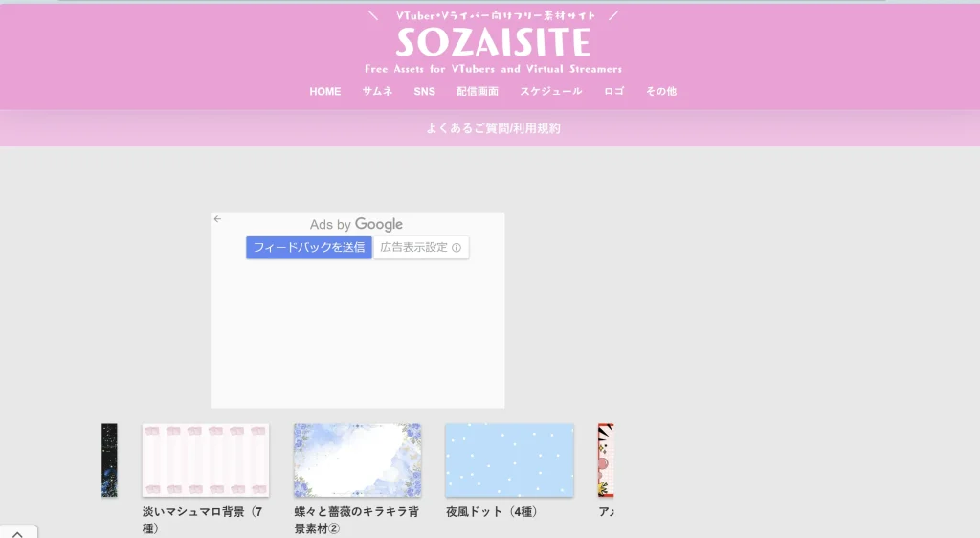The image size is (980, 538).
Task: Go to the SNS navigation item
Action: click(x=424, y=92)
